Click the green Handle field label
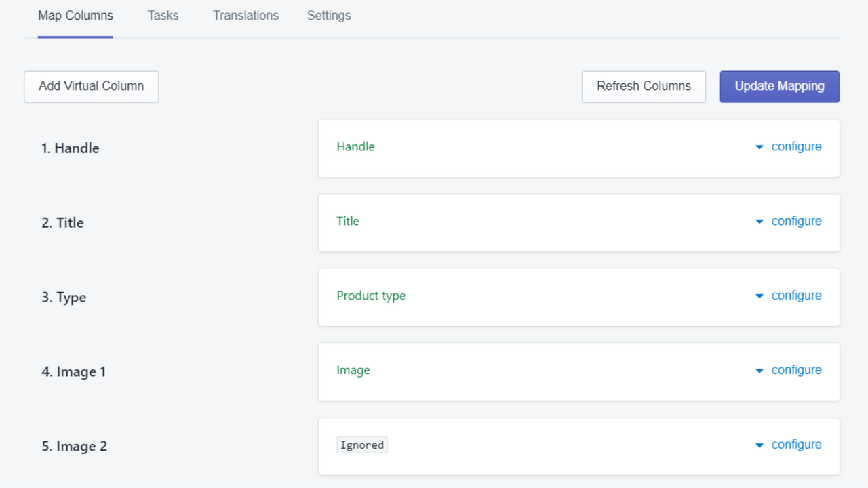This screenshot has width=868, height=488. pos(355,146)
